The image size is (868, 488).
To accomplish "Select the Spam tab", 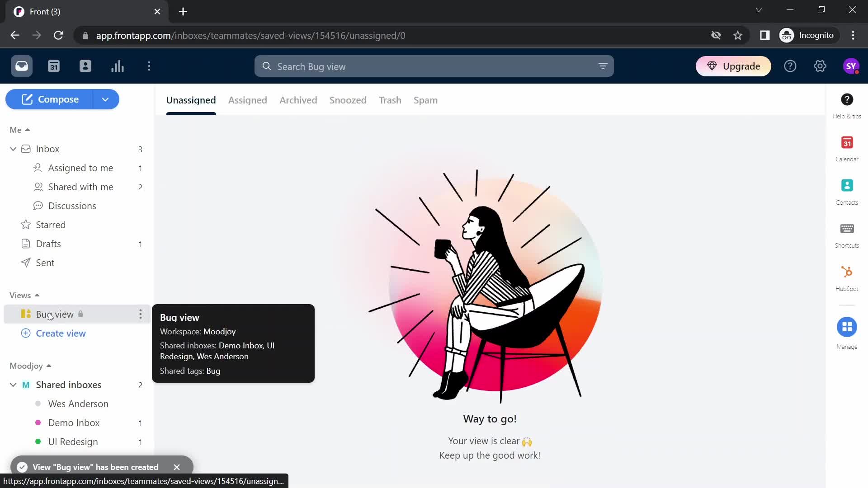I will pyautogui.click(x=426, y=100).
